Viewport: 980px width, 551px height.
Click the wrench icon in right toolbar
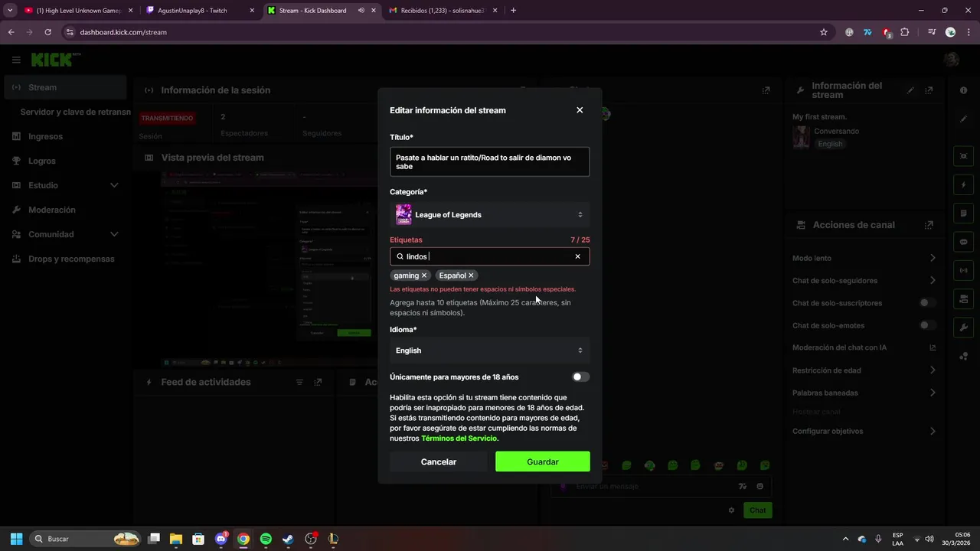click(x=963, y=327)
